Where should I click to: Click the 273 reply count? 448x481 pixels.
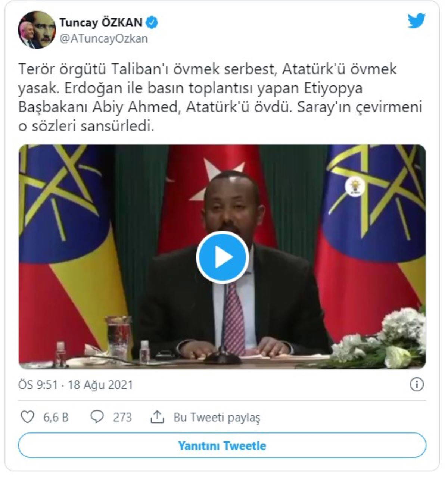(x=122, y=417)
